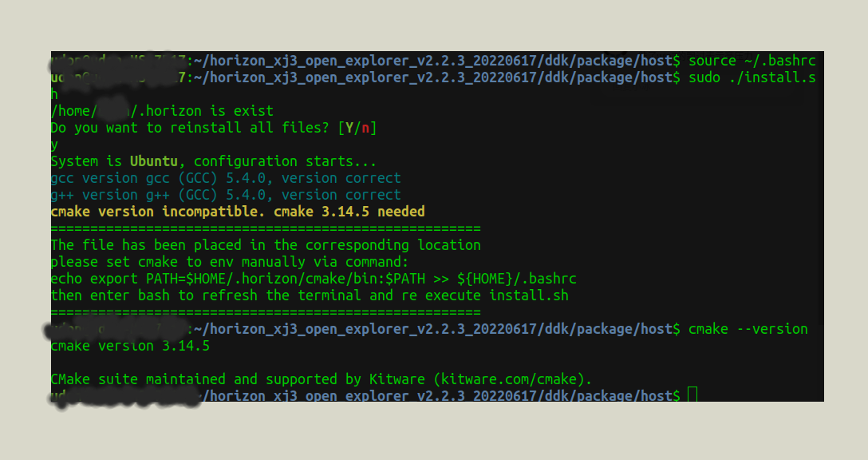This screenshot has width=868, height=460.
Task: Click the red "n" in the reinstall prompt
Action: [x=365, y=128]
